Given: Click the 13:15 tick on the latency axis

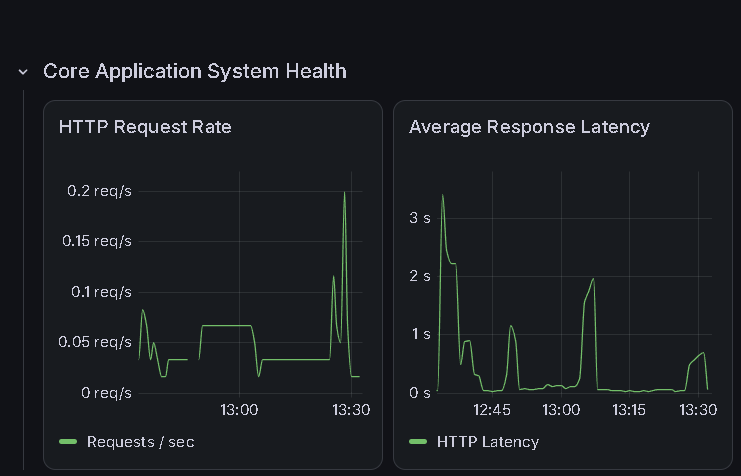Looking at the screenshot, I should point(629,409).
